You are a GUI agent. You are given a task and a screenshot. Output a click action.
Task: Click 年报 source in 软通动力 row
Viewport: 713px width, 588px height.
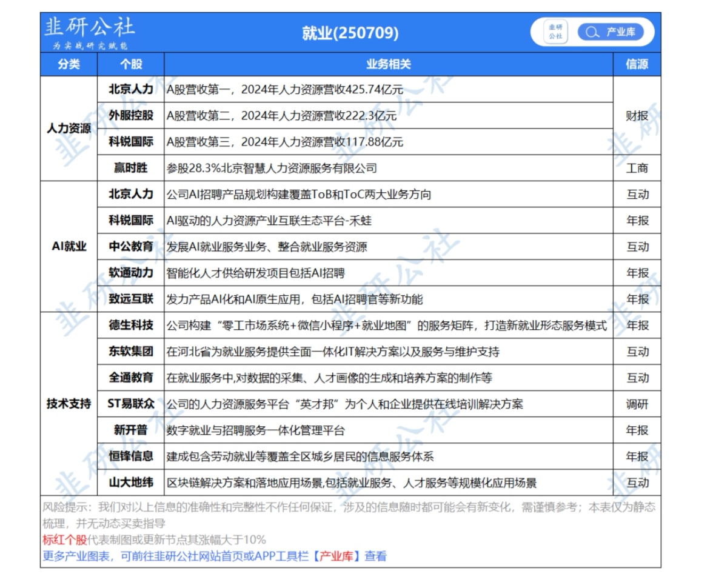pyautogui.click(x=637, y=273)
